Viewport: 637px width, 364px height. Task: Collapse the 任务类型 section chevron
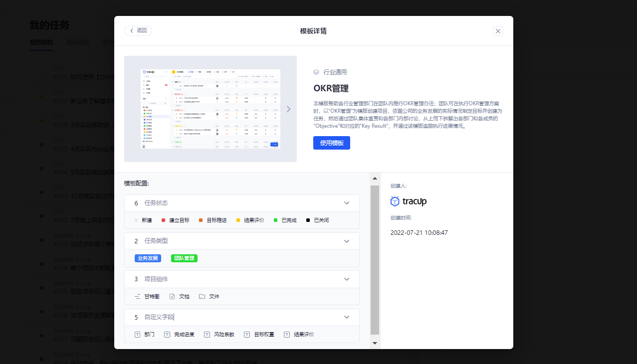346,241
